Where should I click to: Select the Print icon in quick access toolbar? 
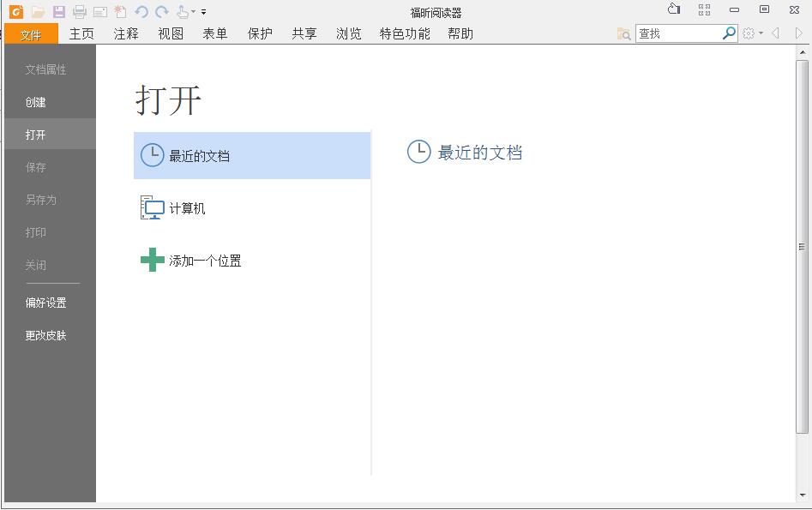coord(81,12)
